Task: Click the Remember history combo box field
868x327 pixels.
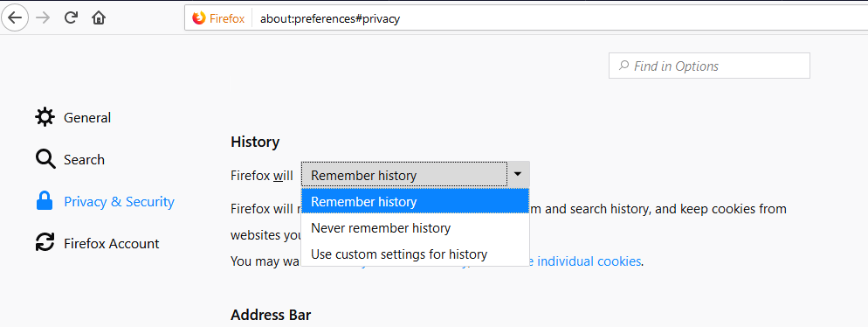Action: (x=403, y=175)
